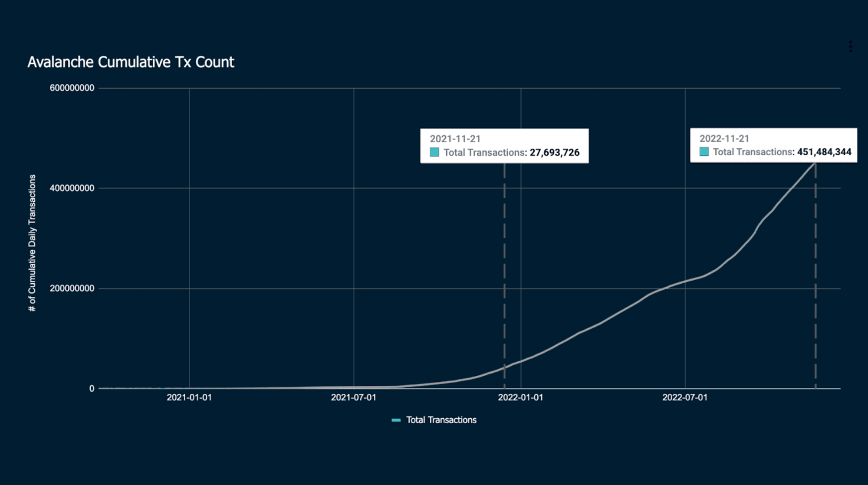Open the three-dot chart options menu

(x=850, y=46)
